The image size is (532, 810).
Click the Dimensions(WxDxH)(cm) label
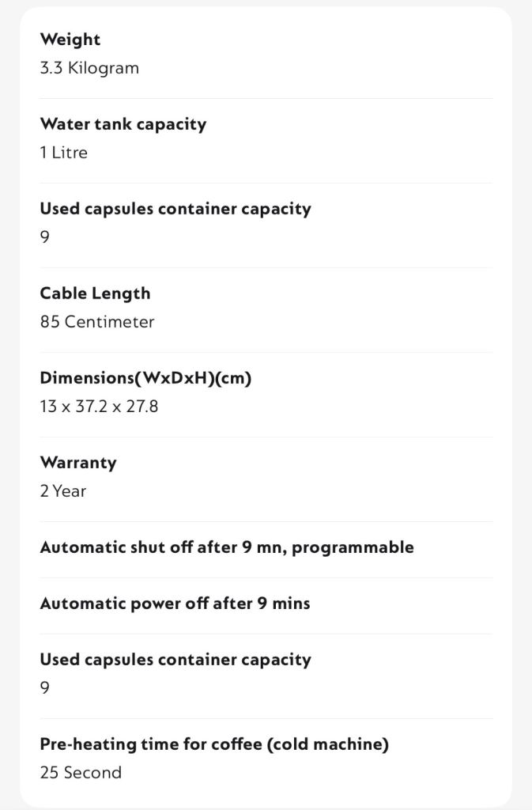point(145,378)
